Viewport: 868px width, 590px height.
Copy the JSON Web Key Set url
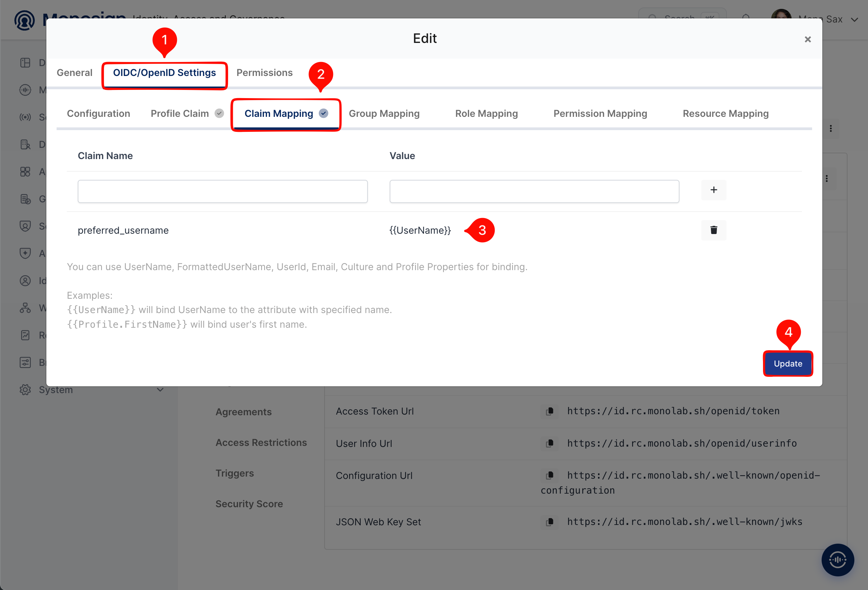pos(550,522)
